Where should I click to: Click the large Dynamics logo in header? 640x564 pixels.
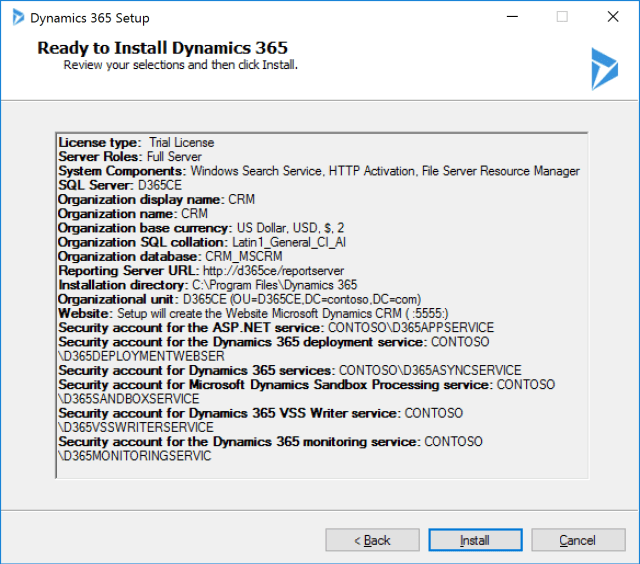(604, 69)
